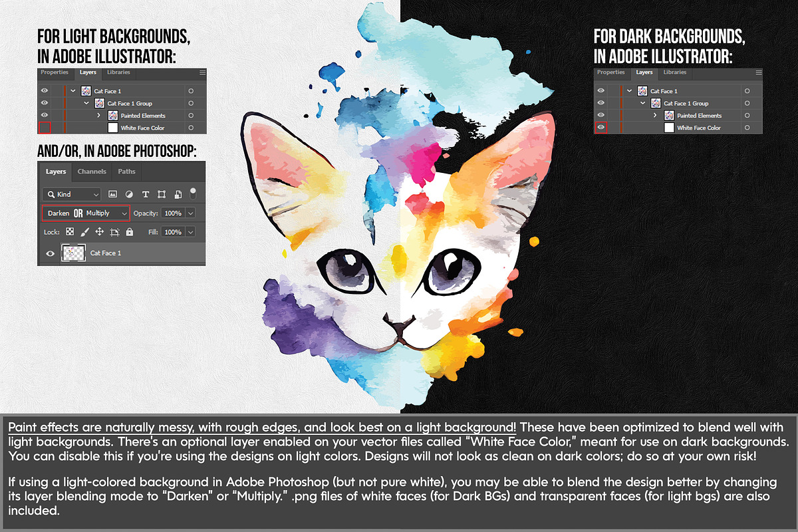Hide Painted Elements in dark-backgrounds panel
This screenshot has width=798, height=532.
[x=600, y=116]
